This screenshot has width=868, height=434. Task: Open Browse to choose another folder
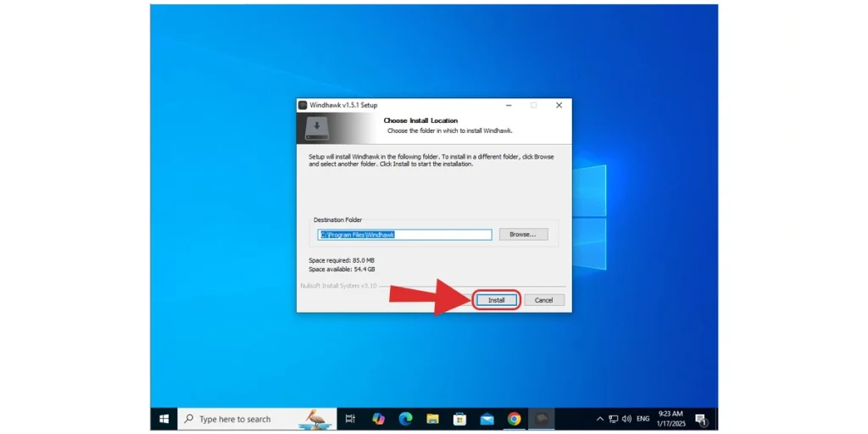pos(523,234)
